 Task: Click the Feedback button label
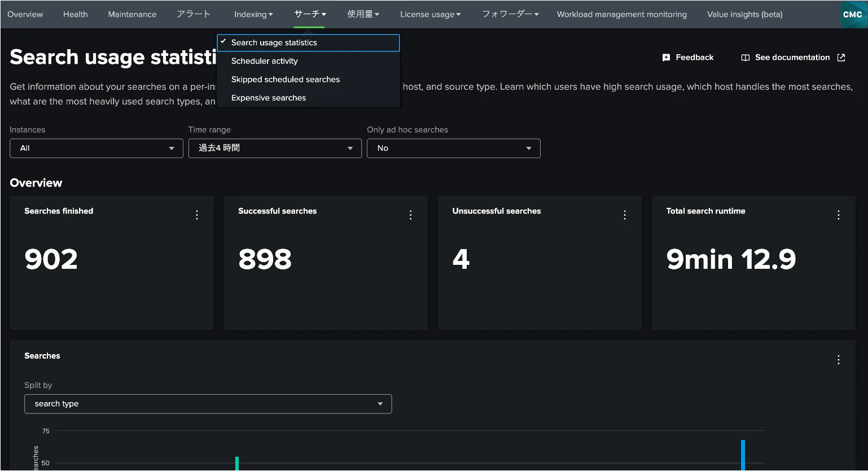click(x=694, y=58)
